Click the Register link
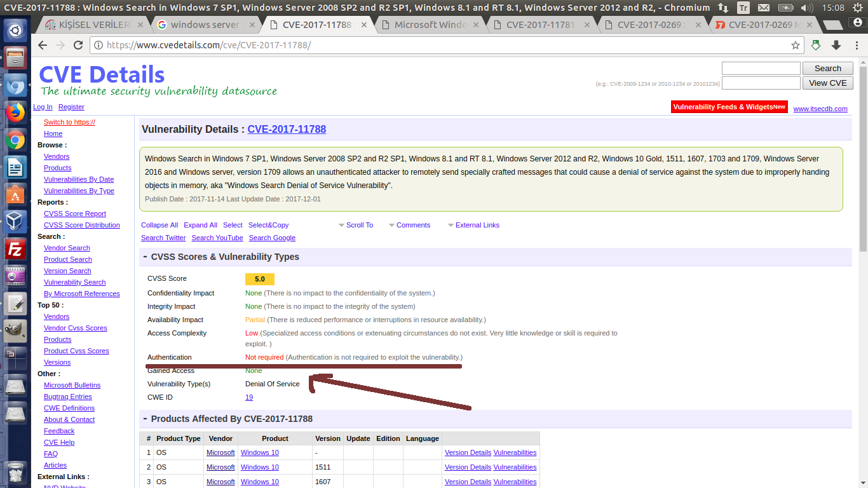The image size is (868, 488). tap(71, 107)
